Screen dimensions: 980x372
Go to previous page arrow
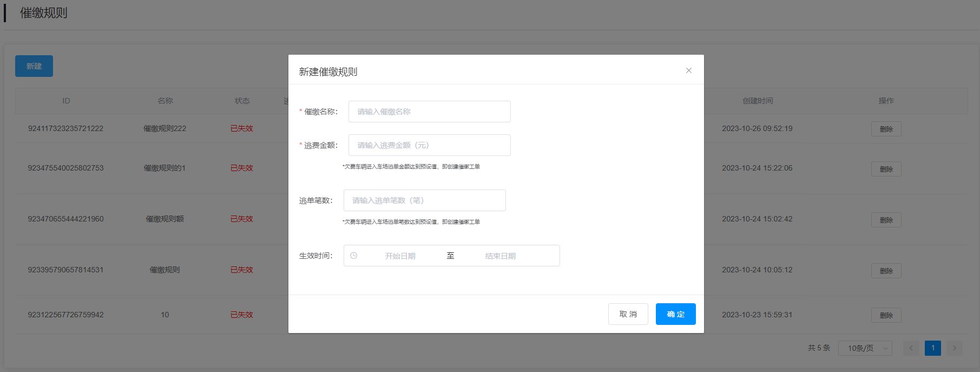click(x=911, y=348)
